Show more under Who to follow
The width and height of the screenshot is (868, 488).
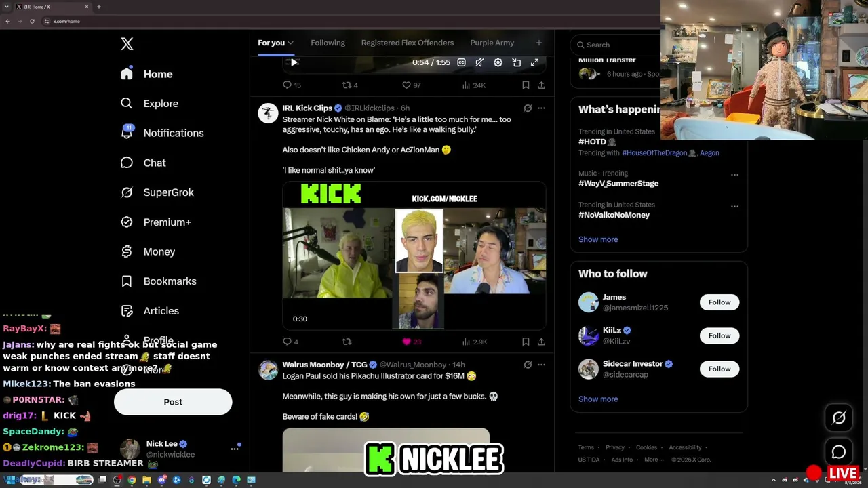click(598, 399)
